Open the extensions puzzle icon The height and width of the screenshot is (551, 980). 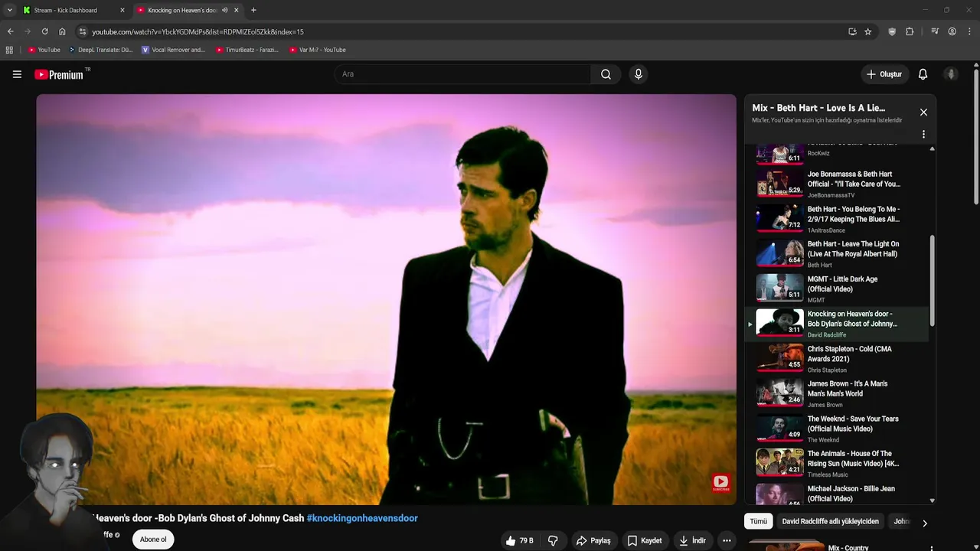910,31
